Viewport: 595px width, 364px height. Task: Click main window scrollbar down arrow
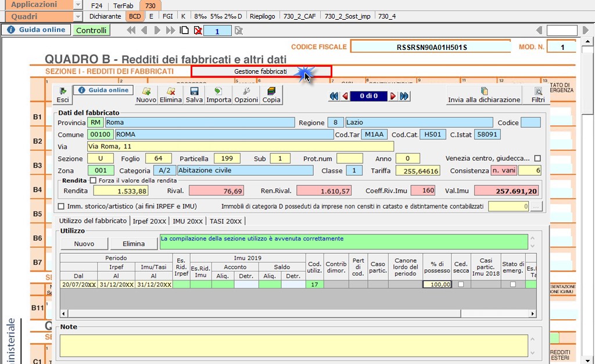587,361
